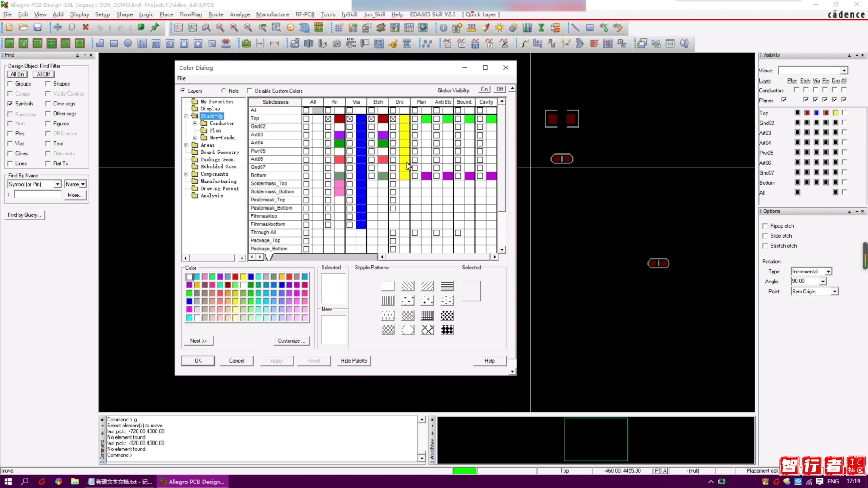Click the sun highlight icon
Screen dimensions: 868x488
coord(499,28)
